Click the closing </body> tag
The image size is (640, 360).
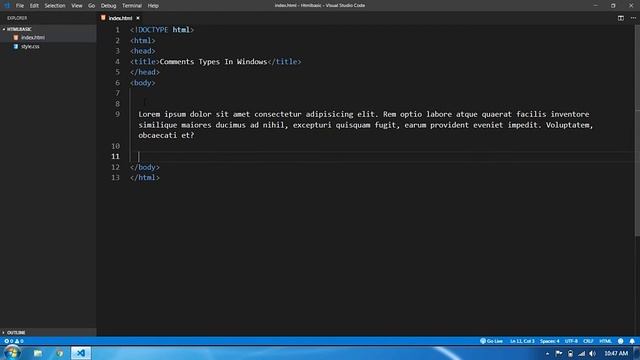145,167
